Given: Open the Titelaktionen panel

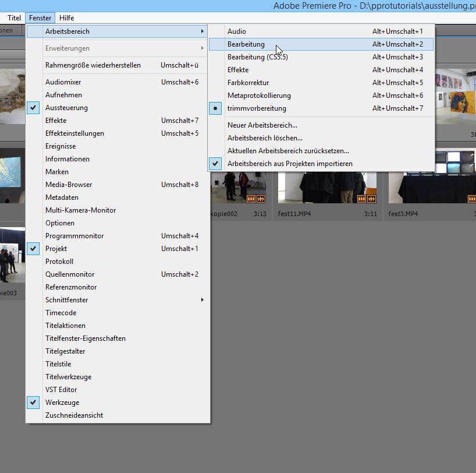Looking at the screenshot, I should 117,326.
